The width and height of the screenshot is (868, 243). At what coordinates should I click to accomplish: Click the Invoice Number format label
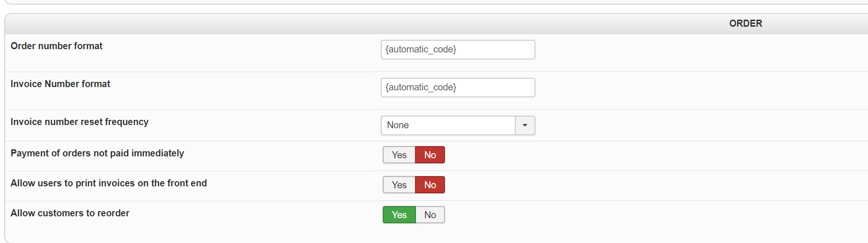[x=60, y=84]
